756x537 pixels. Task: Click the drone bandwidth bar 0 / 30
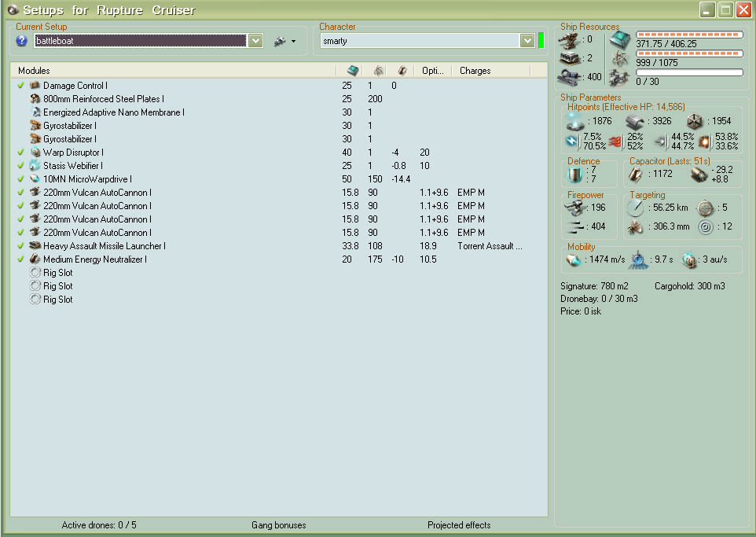click(689, 72)
